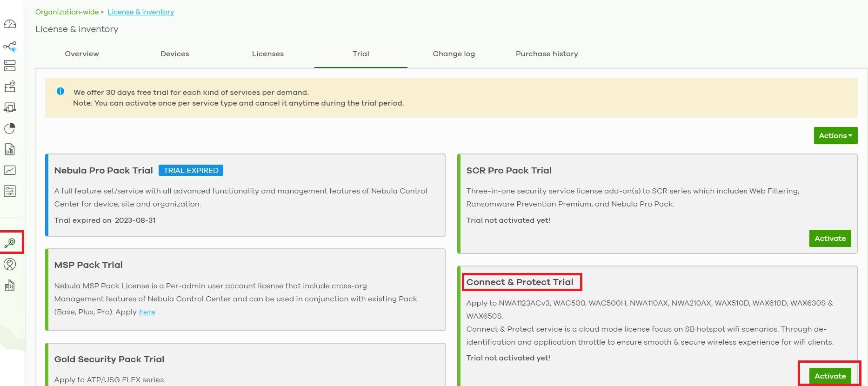
Task: Switch to the Licenses tab
Action: click(x=268, y=54)
